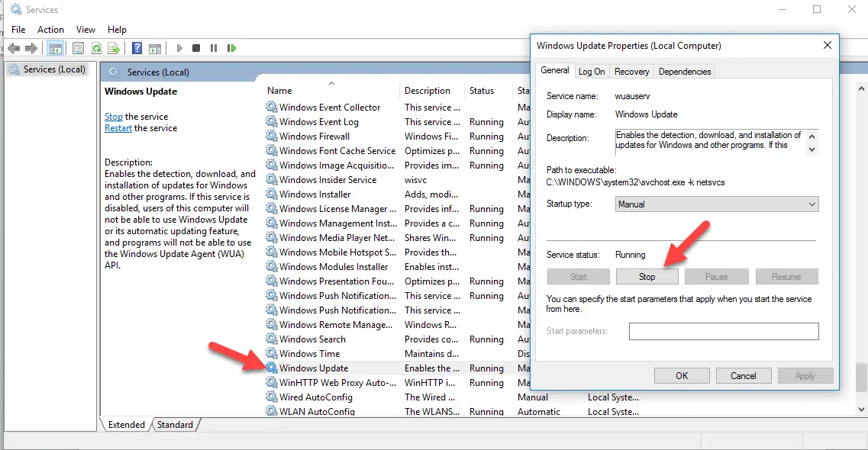Click gear icon of Windows Font Cache Service

[271, 150]
